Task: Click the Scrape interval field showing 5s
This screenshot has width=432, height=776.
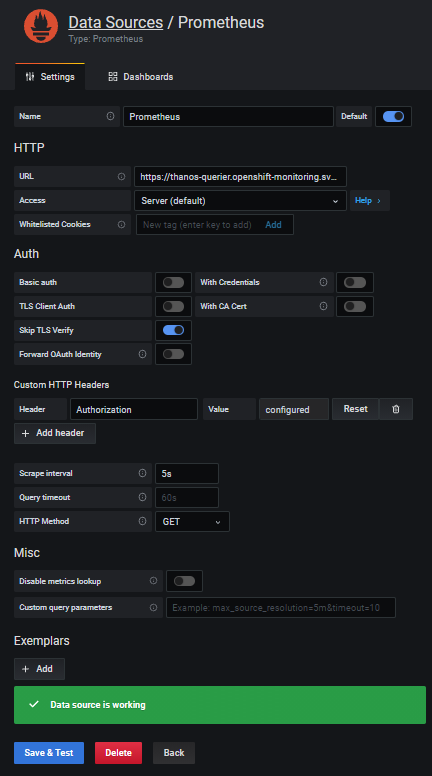Action: tap(187, 474)
